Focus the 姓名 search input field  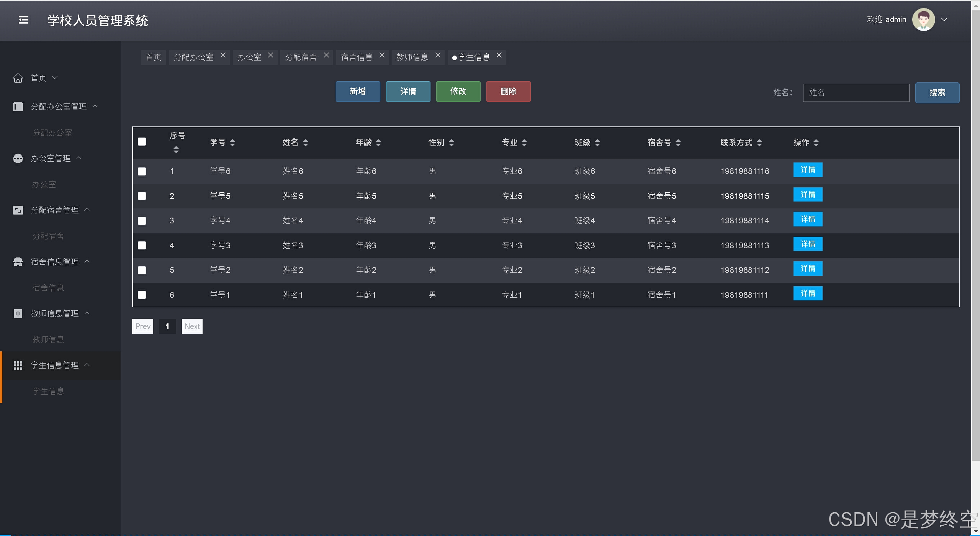click(x=856, y=93)
